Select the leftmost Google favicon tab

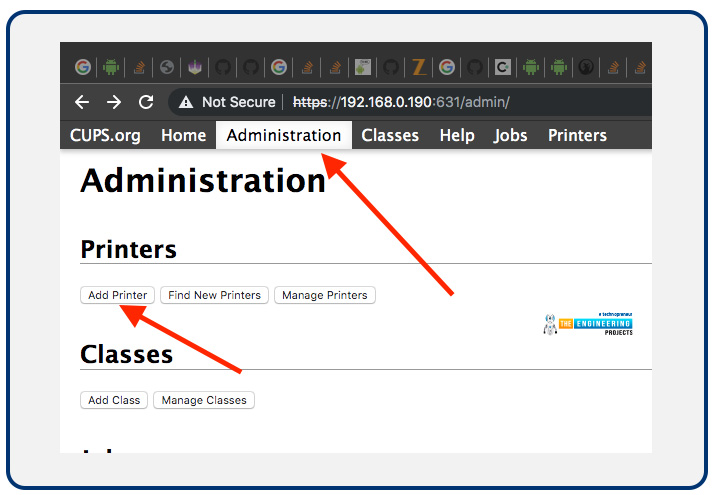tap(83, 67)
